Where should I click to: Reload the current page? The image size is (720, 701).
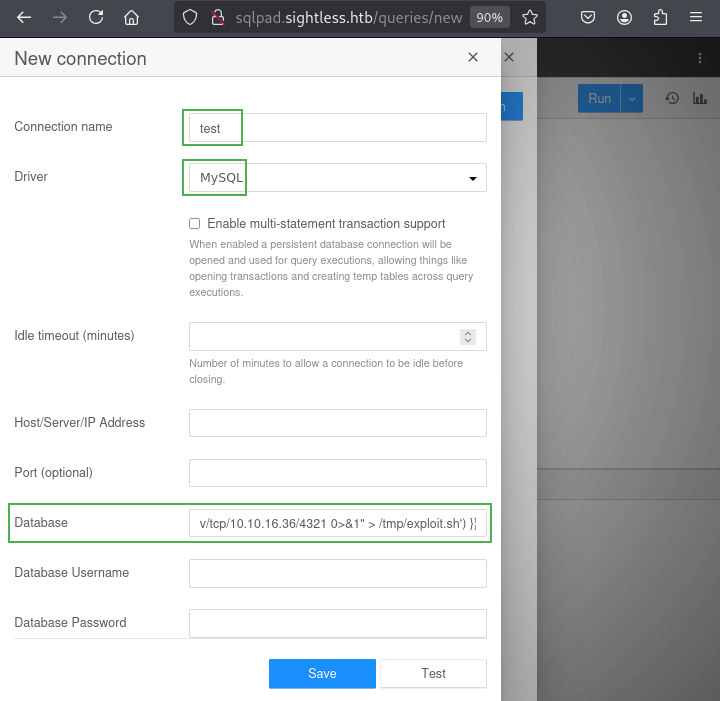coord(96,18)
